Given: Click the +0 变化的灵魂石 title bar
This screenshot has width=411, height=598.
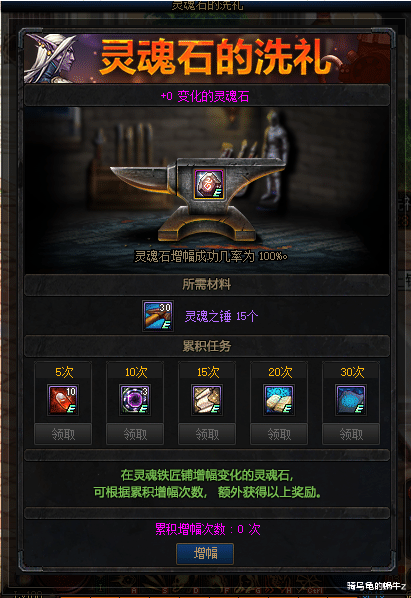Looking at the screenshot, I should [x=207, y=96].
